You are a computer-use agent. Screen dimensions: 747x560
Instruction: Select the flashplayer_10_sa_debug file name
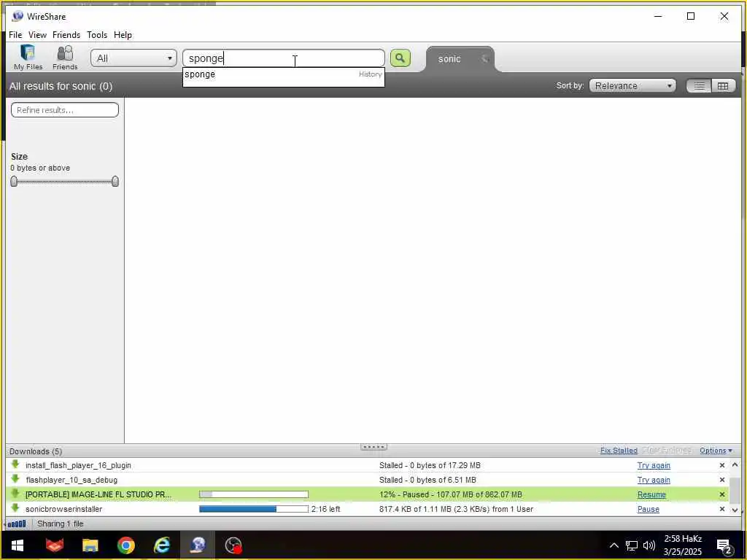coord(71,480)
